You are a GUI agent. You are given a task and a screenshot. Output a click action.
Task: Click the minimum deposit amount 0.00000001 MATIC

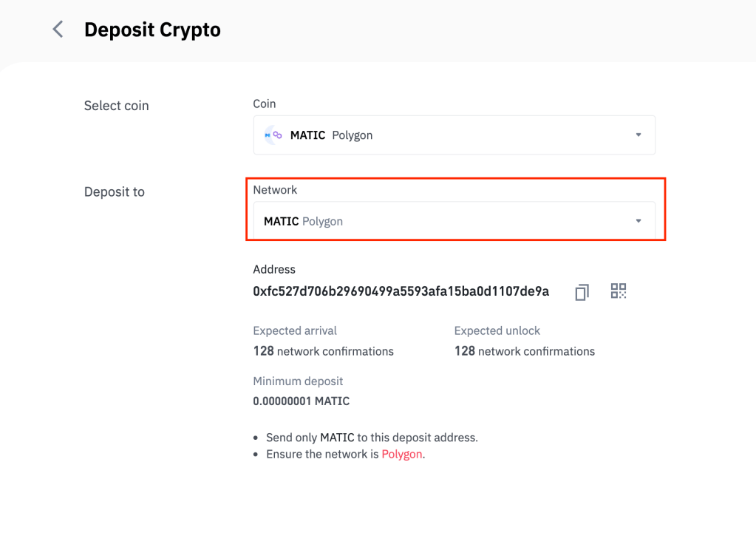pyautogui.click(x=301, y=401)
